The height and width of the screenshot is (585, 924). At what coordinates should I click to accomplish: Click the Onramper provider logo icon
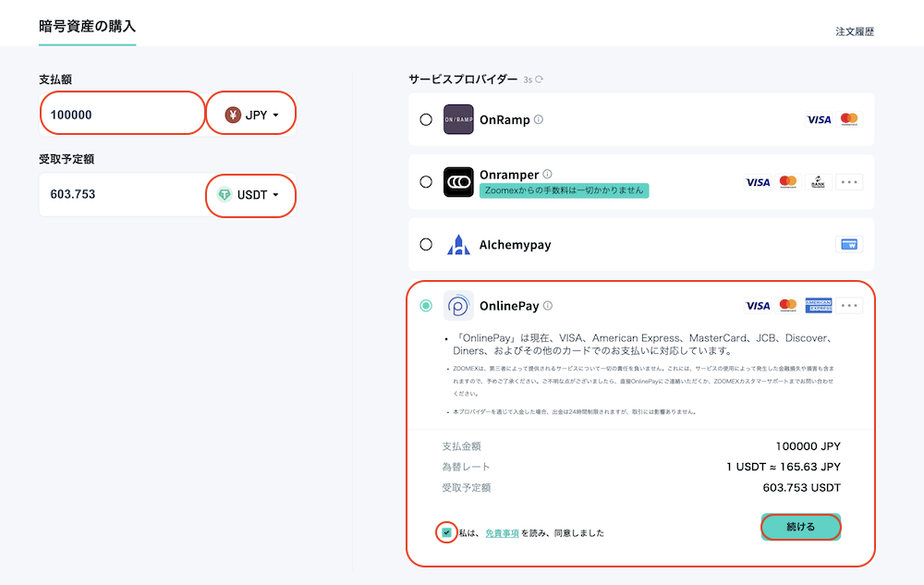pyautogui.click(x=458, y=182)
